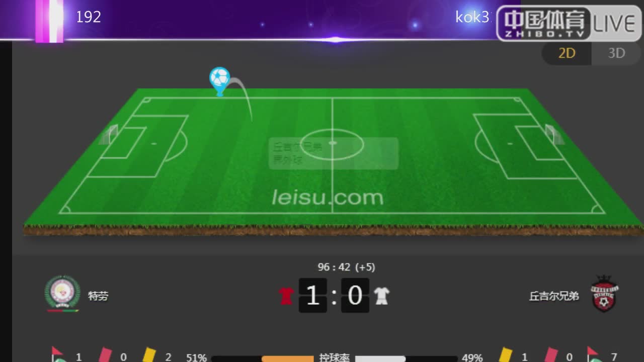The height and width of the screenshot is (362, 644).
Task: Click the home team yellow card icon
Action: pyautogui.click(x=148, y=355)
